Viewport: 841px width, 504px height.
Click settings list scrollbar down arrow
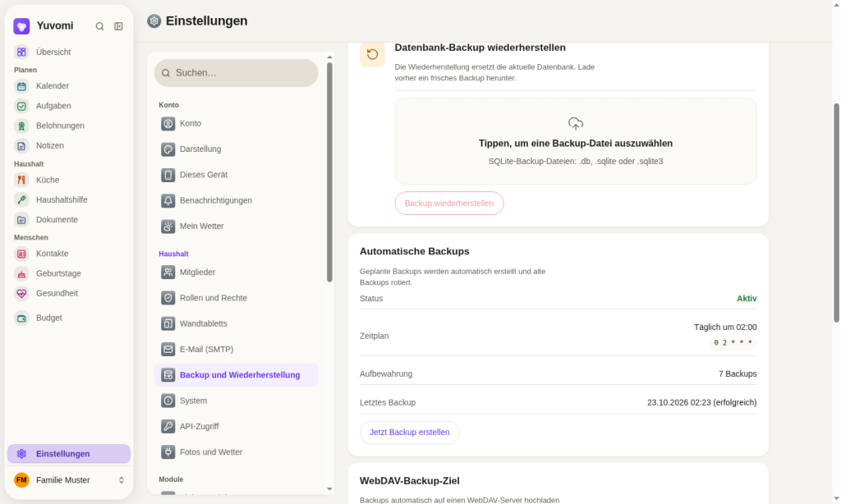329,489
